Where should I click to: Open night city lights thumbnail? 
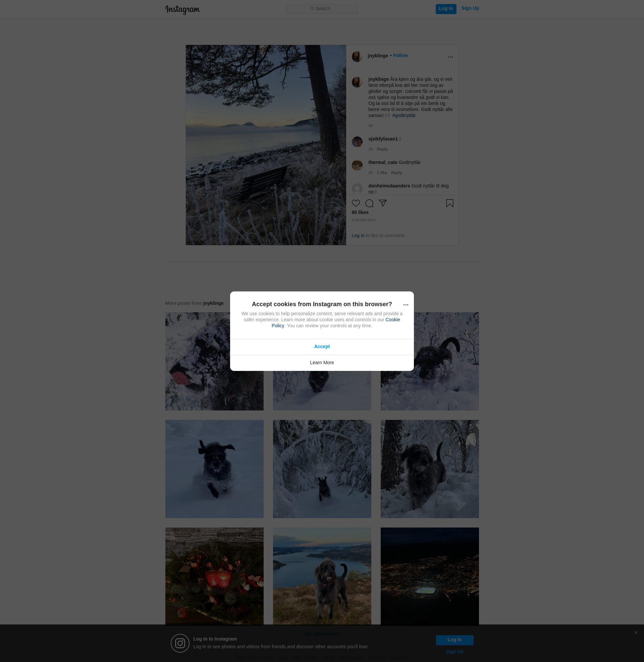429,576
